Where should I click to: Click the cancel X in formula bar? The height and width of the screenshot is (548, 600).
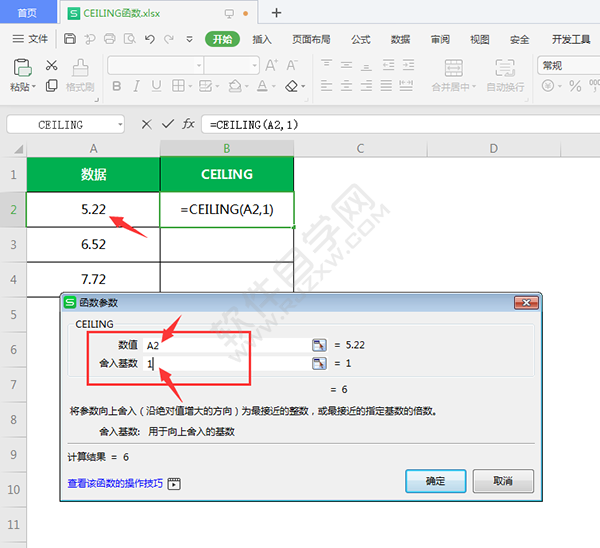point(146,124)
